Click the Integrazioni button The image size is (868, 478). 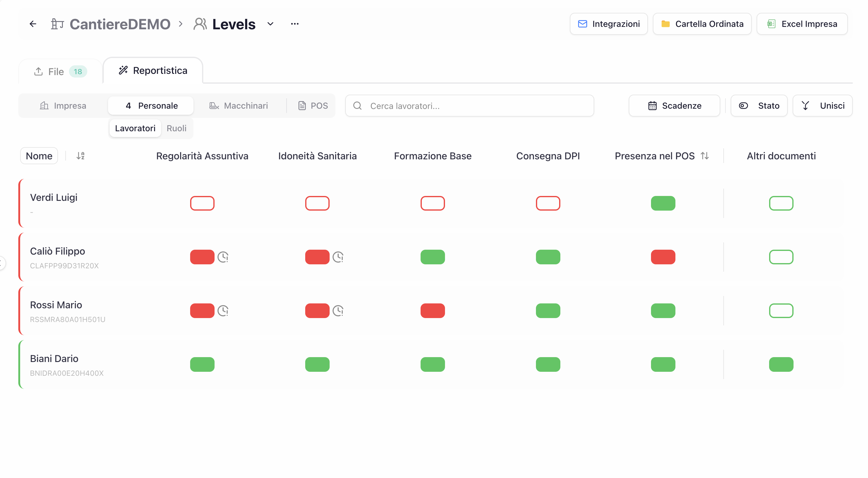(x=609, y=24)
